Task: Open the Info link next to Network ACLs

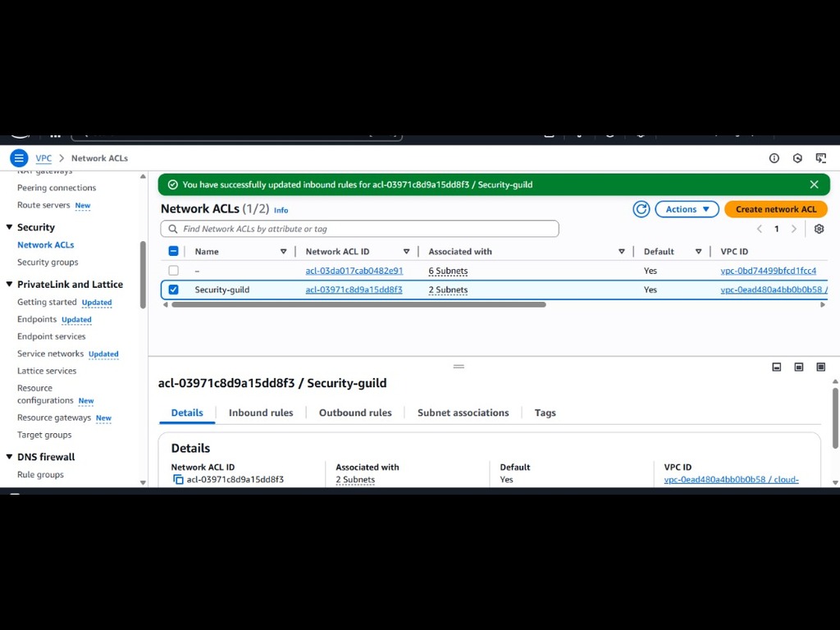Action: [281, 210]
